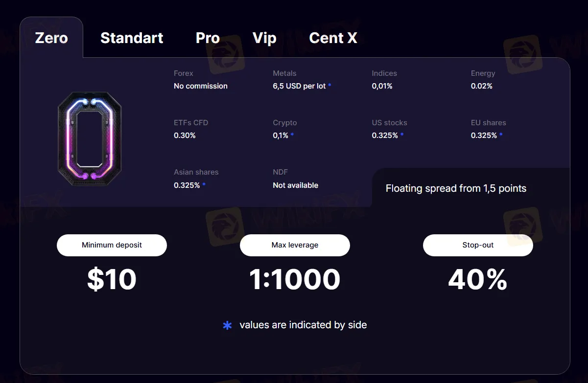This screenshot has width=588, height=383.
Task: Open the Vip account tab
Action: 264,38
